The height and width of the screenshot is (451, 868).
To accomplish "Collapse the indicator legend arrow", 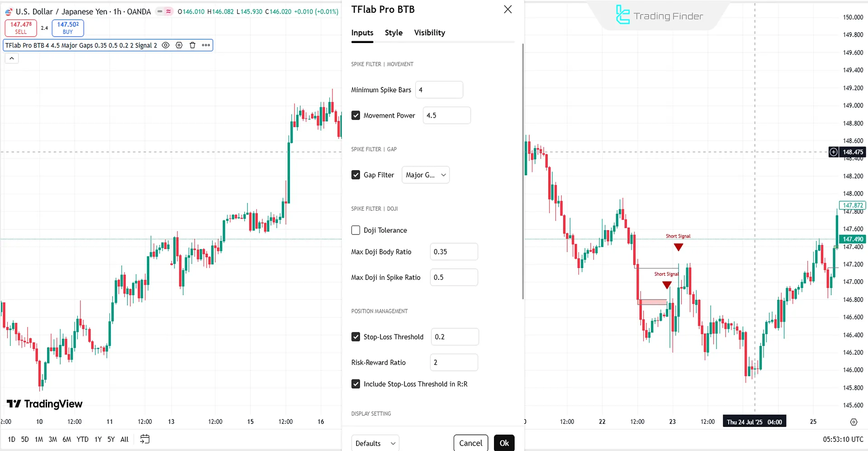I will pyautogui.click(x=12, y=58).
